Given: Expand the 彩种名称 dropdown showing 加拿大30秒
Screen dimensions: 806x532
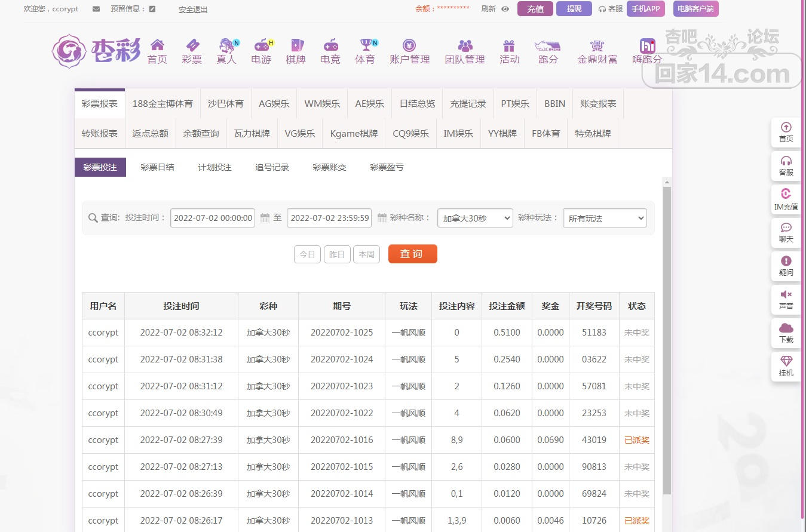Looking at the screenshot, I should 475,219.
